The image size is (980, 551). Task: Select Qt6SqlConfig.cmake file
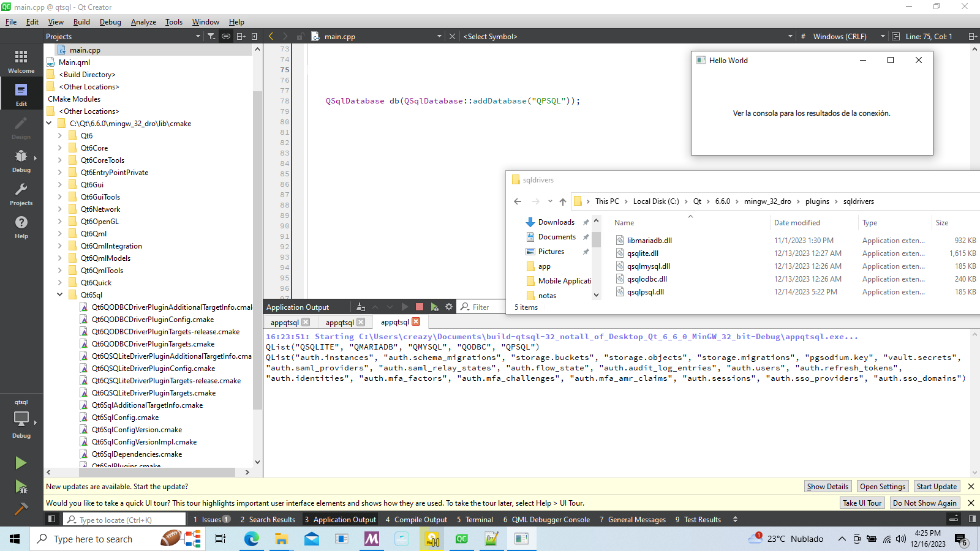[x=125, y=417]
